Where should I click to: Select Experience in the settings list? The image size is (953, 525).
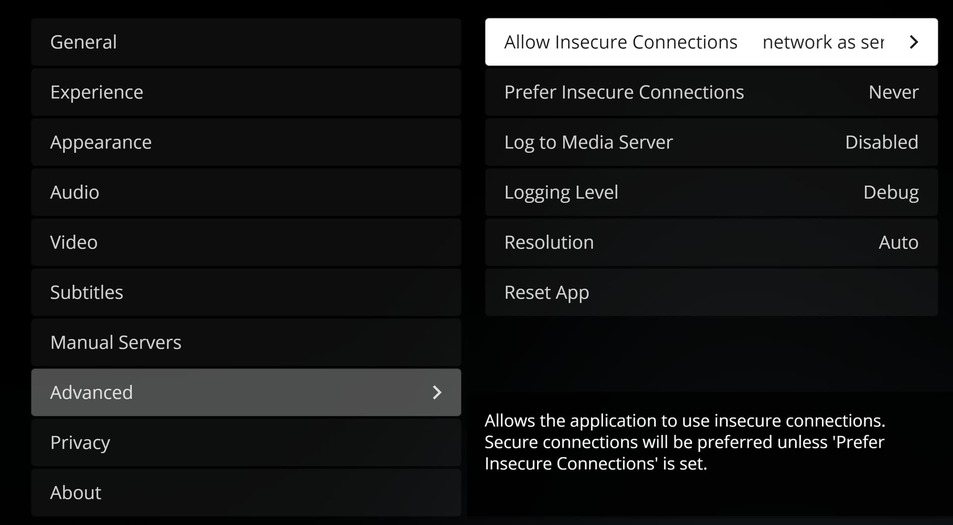245,92
